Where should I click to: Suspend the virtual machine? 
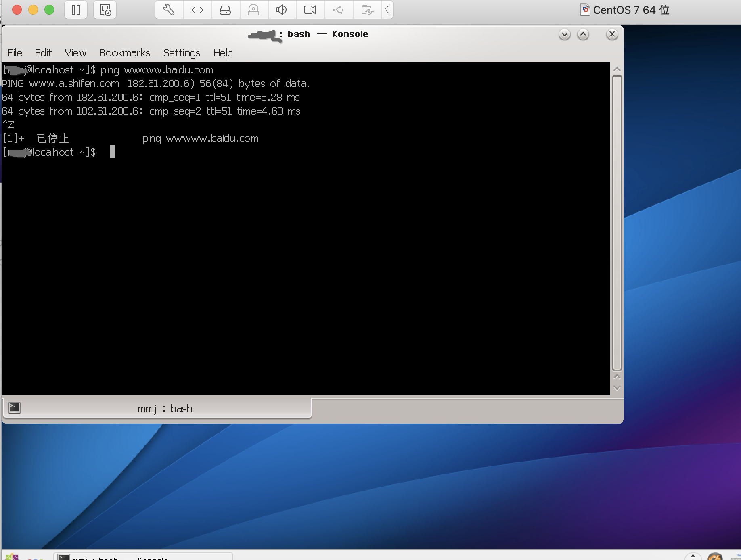(75, 10)
